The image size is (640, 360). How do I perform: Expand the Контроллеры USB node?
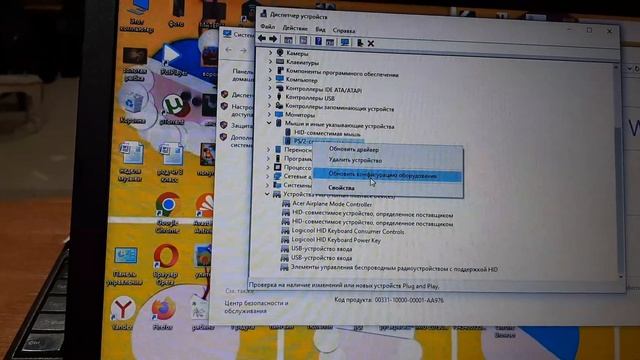point(269,97)
